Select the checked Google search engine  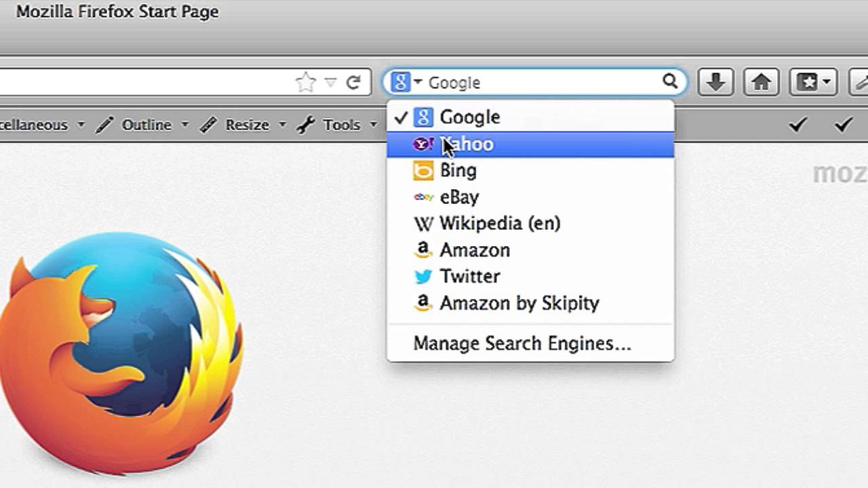(x=530, y=117)
